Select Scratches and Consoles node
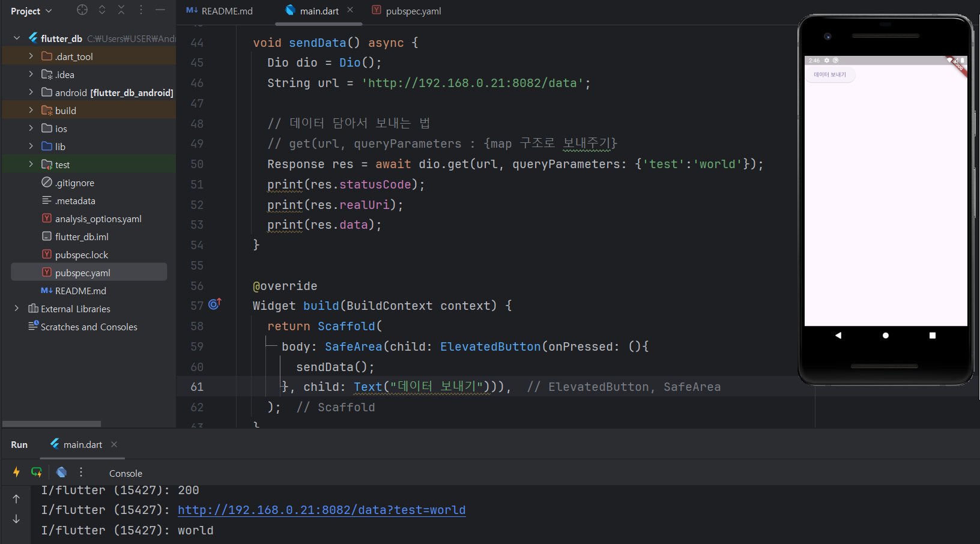 tap(89, 327)
